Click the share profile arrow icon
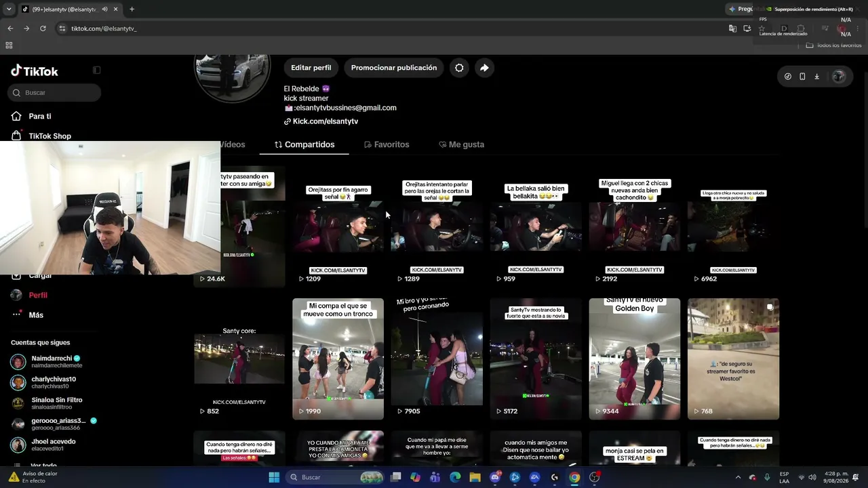Viewport: 868px width, 488px height. tap(484, 68)
